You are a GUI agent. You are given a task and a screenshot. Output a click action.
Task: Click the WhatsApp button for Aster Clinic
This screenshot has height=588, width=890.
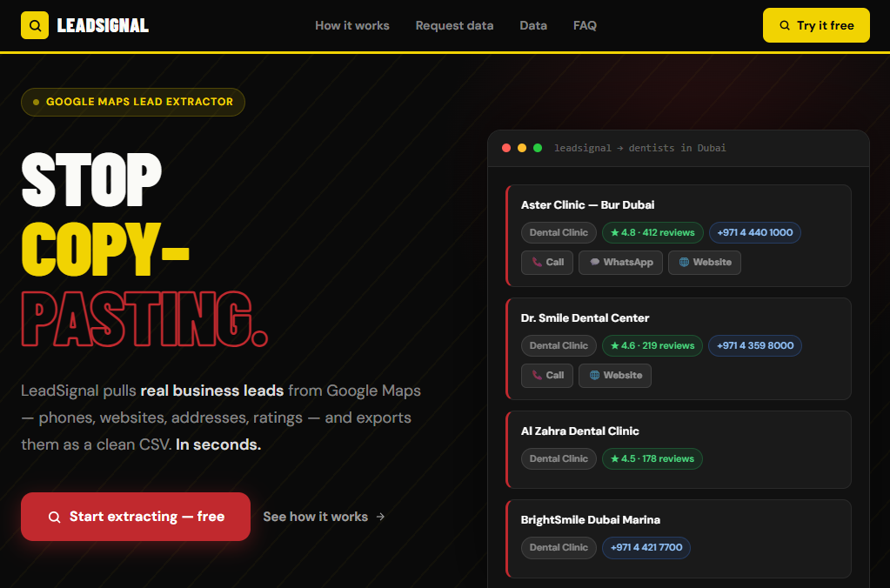pyautogui.click(x=620, y=262)
